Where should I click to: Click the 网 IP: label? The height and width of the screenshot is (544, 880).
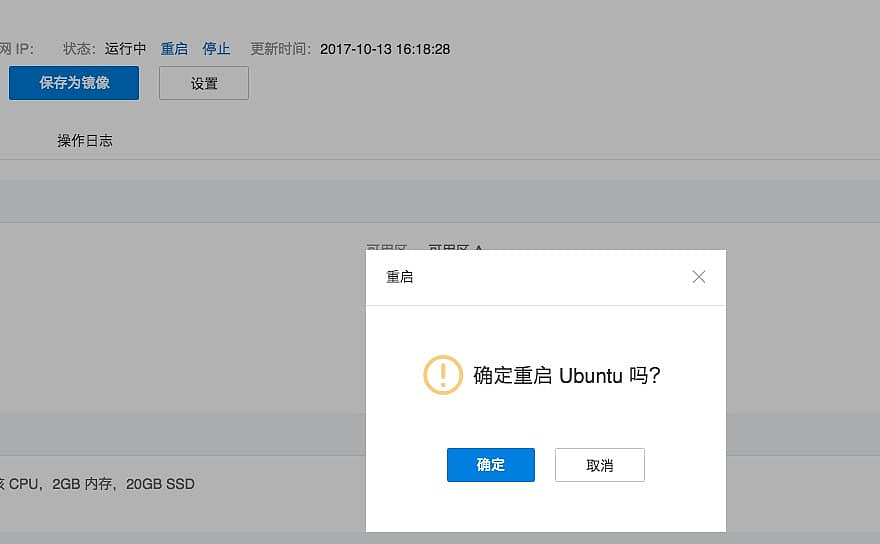pyautogui.click(x=17, y=49)
